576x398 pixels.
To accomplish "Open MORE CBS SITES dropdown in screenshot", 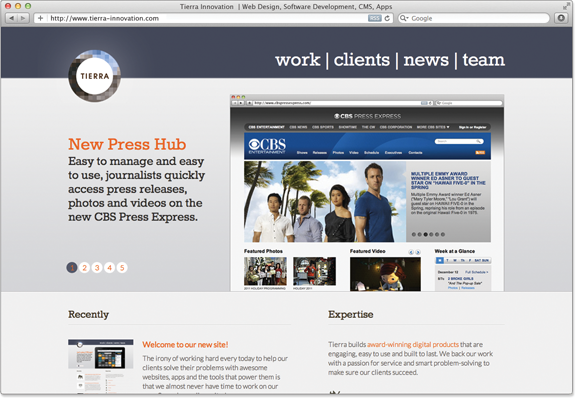I will 433,127.
